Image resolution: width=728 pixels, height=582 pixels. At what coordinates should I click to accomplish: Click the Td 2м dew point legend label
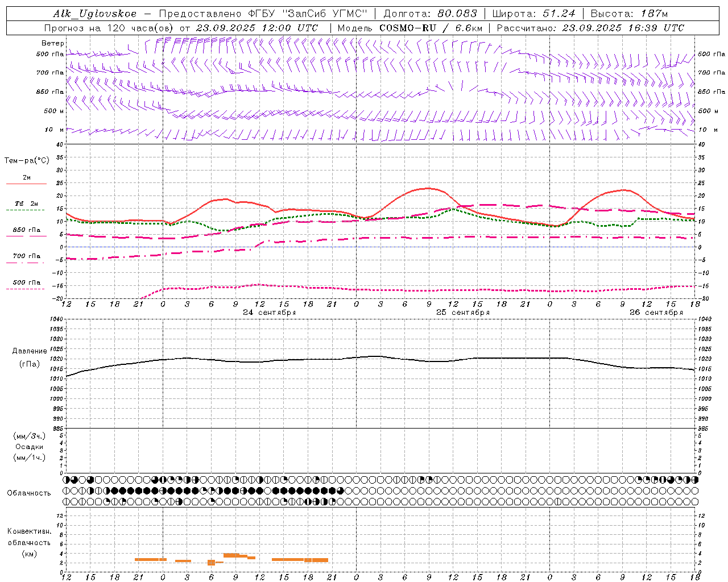[27, 203]
